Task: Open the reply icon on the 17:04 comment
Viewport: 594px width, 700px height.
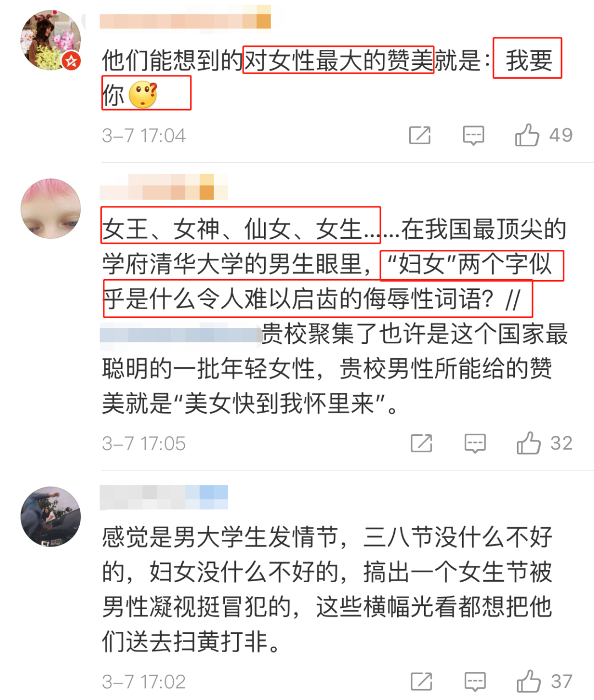Action: click(474, 135)
